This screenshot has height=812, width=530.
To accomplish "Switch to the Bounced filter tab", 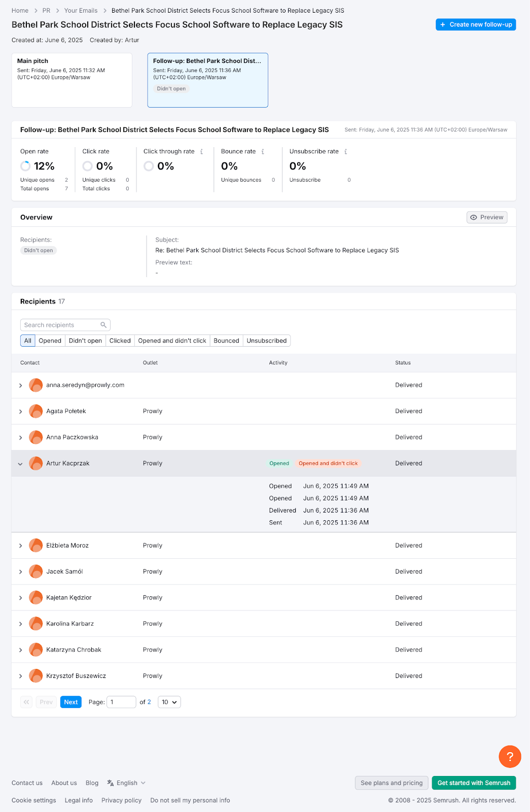I will coord(226,341).
